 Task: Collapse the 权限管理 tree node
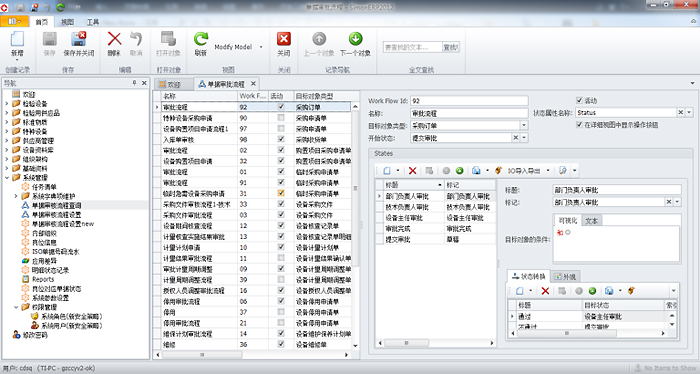tap(16, 308)
